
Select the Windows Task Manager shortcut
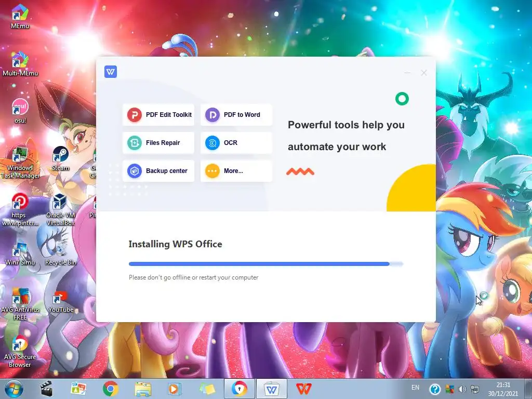click(20, 163)
